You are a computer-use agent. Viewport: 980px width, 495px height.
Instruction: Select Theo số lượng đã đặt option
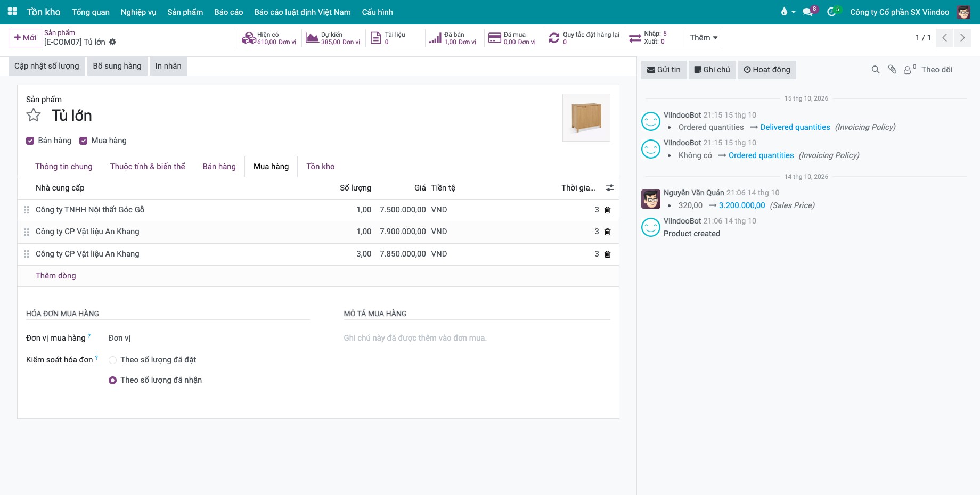click(112, 360)
